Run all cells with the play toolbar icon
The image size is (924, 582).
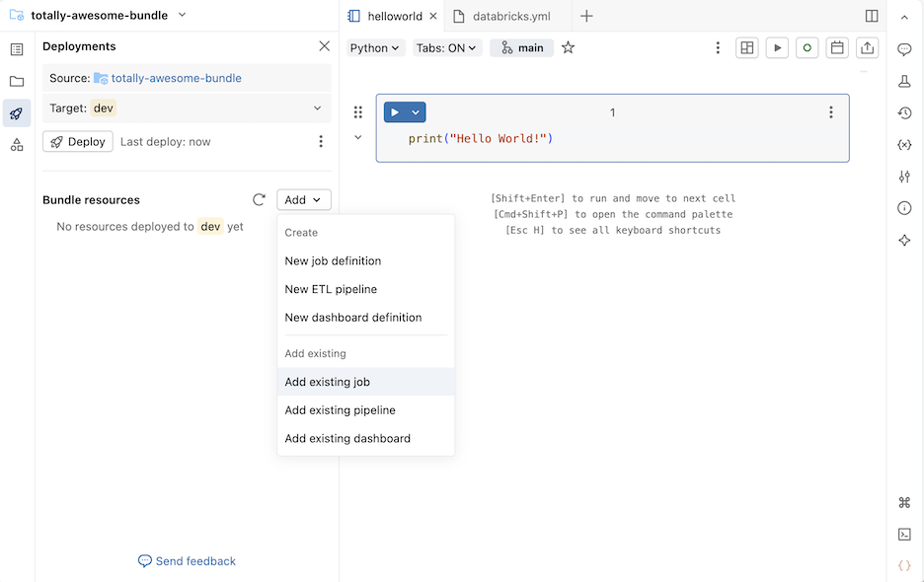[779, 46]
